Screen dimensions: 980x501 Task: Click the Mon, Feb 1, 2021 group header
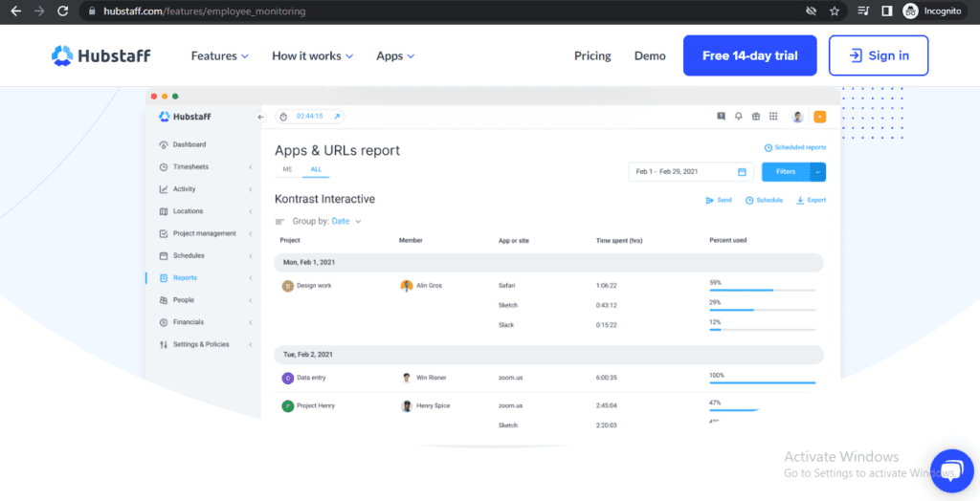point(548,262)
